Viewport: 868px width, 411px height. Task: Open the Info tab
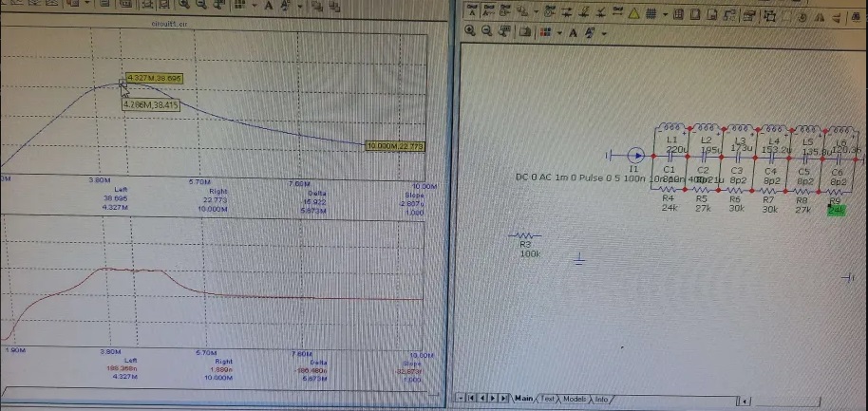click(602, 399)
